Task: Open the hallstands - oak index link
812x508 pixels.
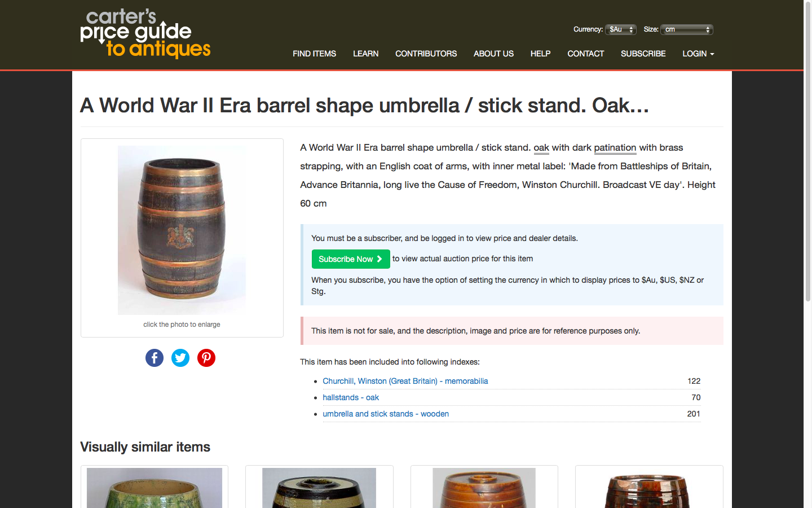Action: tap(351, 397)
